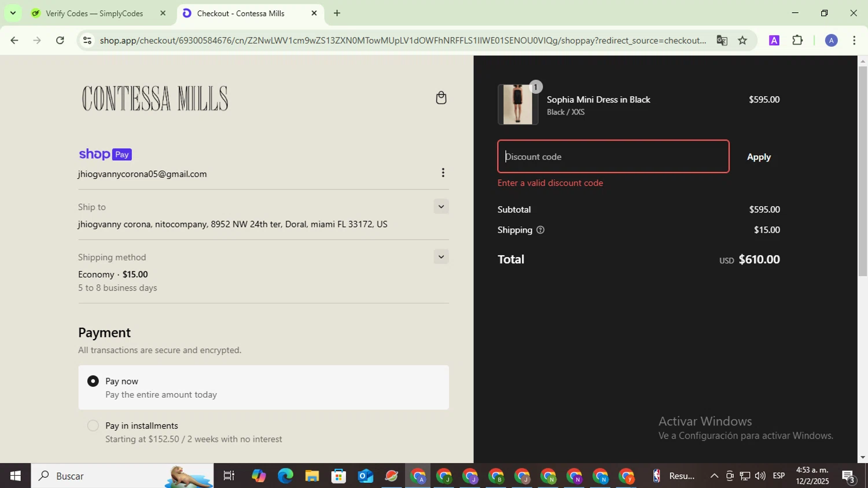Open the Chrome three-dot menu
The image size is (868, 488).
854,41
